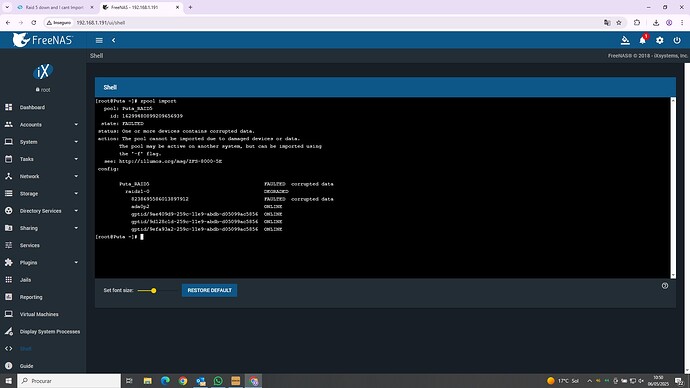The width and height of the screenshot is (690, 388).
Task: Click the shell help question-mark icon
Action: (665, 286)
